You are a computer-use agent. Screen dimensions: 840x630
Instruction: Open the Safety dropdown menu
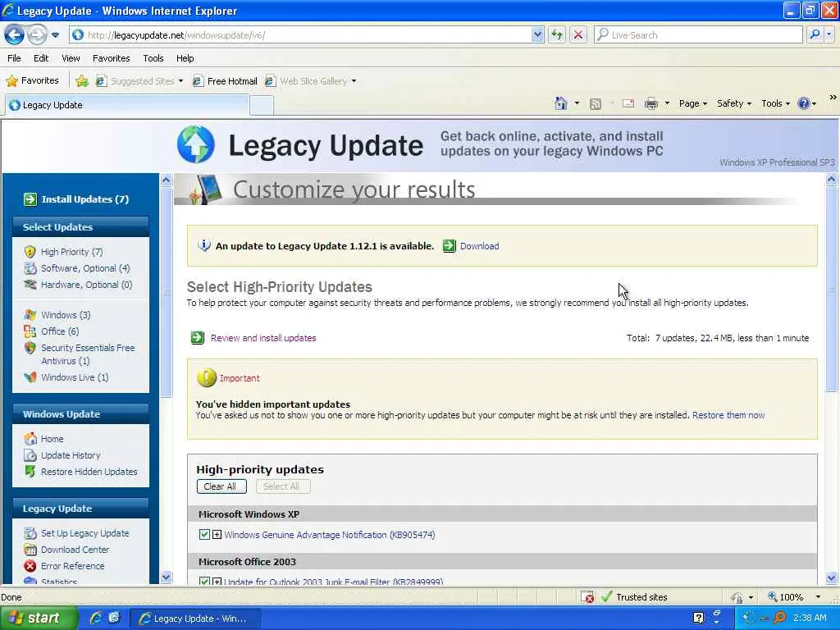point(734,103)
